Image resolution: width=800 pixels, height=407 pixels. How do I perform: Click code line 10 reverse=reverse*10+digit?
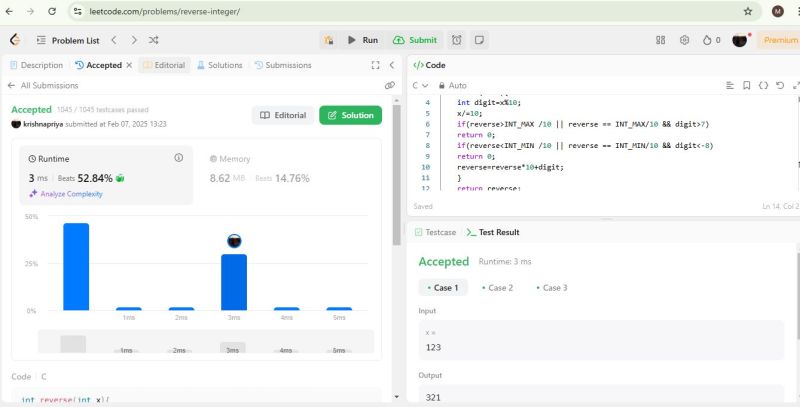510,167
